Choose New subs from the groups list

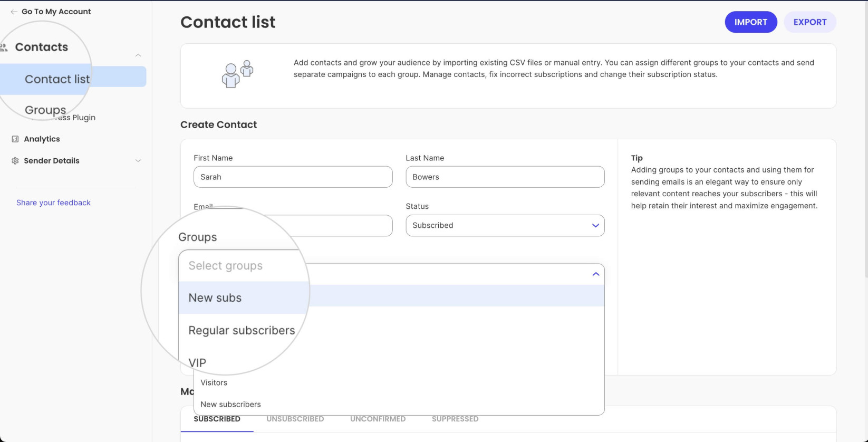(391, 297)
